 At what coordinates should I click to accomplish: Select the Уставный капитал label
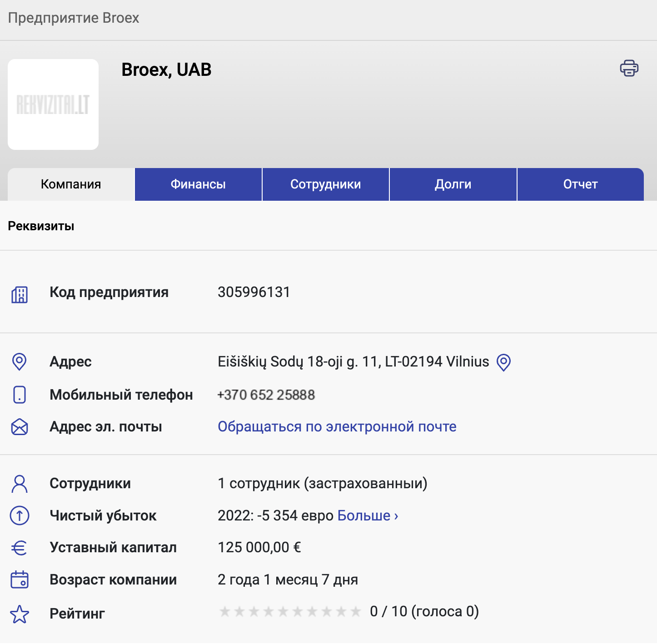click(113, 547)
